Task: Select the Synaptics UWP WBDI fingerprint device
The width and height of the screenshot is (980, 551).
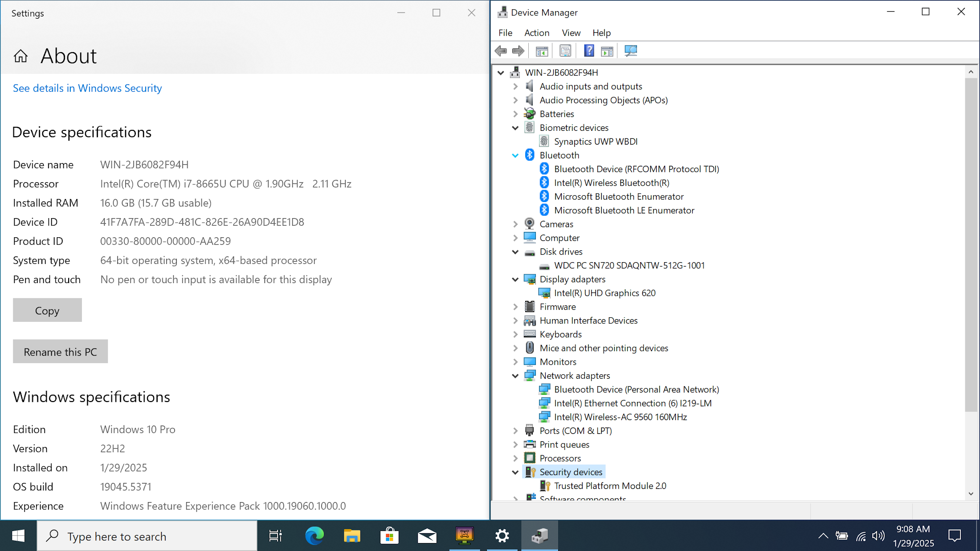Action: (x=596, y=142)
